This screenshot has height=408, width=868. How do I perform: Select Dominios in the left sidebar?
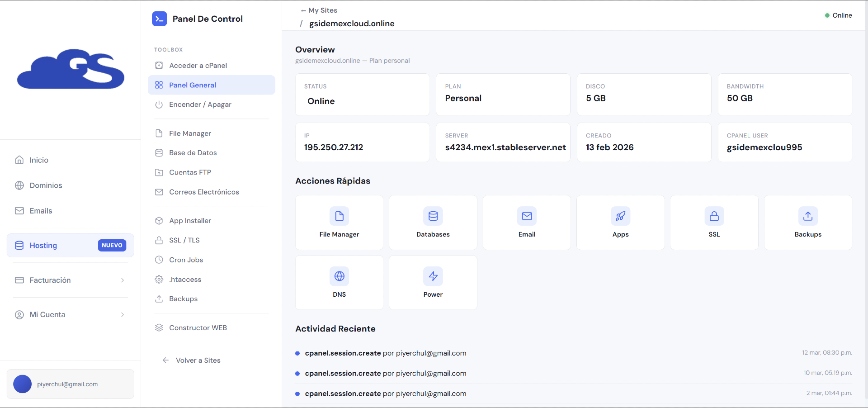click(x=46, y=185)
